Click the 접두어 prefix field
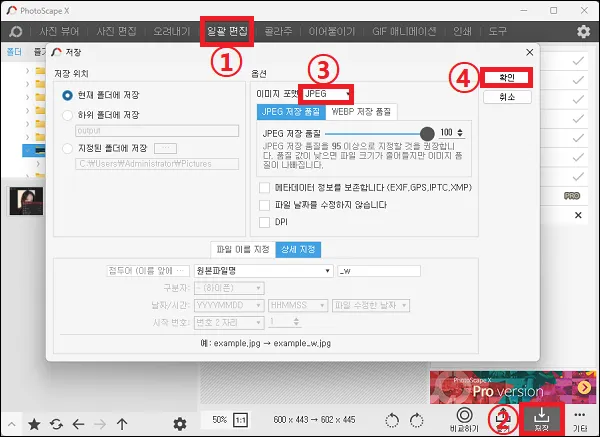 [x=148, y=271]
